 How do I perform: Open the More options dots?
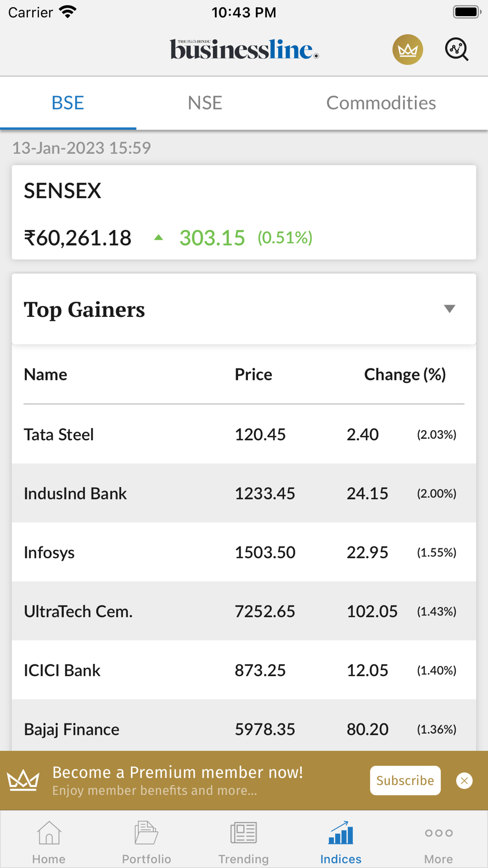(x=438, y=833)
